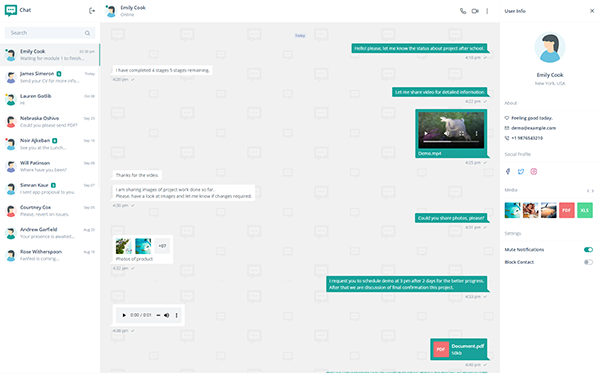Click the unread badge beside James Simeron
The width and height of the screenshot is (600, 375).
point(59,73)
